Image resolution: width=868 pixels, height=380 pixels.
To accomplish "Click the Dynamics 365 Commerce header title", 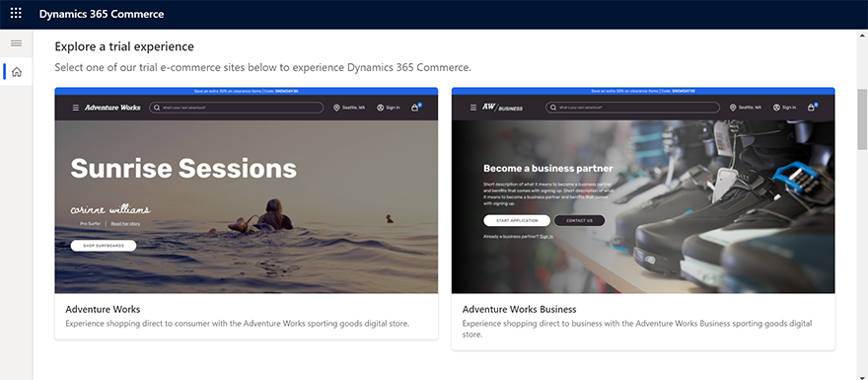I will (102, 14).
